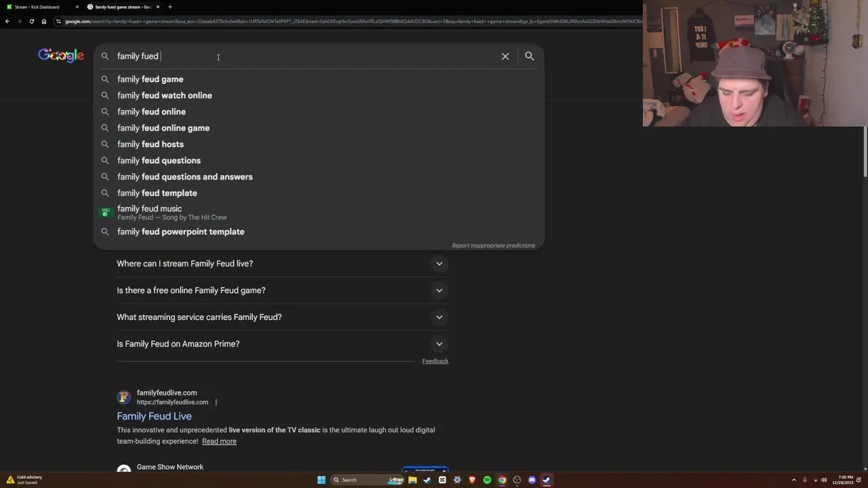
Task: Click the Google logo
Action: pos(61,56)
